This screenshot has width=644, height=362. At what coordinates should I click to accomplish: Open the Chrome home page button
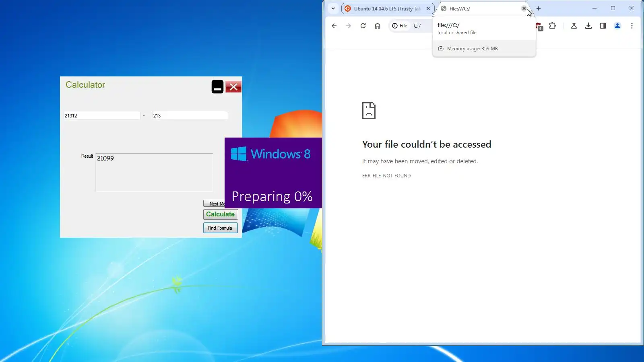[378, 26]
